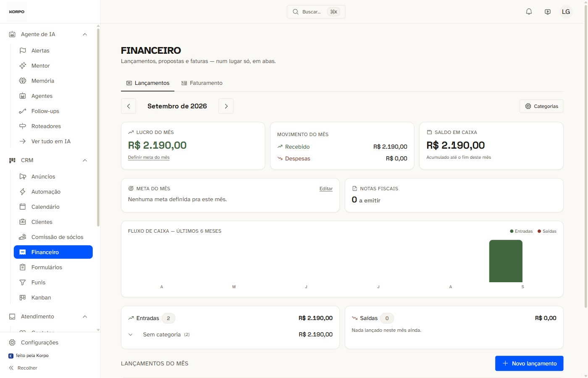The height and width of the screenshot is (378, 588).
Task: Click the Saídas count badge 0
Action: (387, 318)
